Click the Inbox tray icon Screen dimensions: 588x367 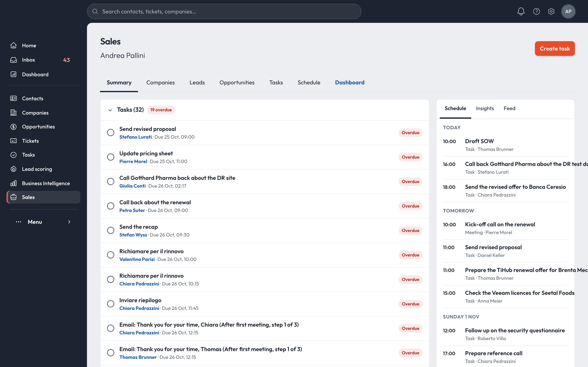[14, 60]
